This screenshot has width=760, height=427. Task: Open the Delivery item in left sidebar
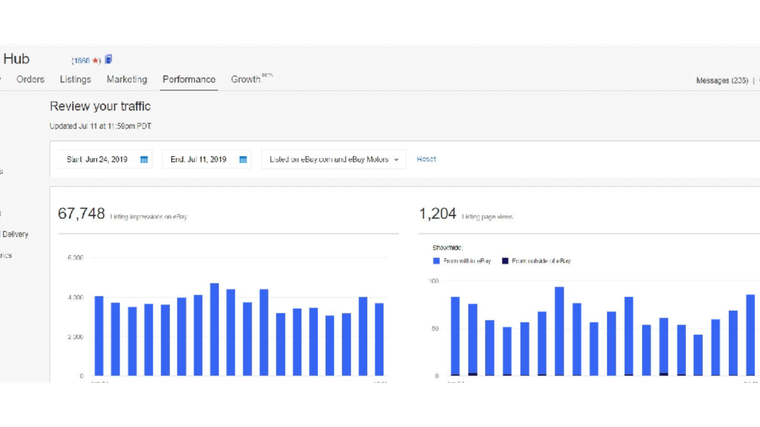15,234
